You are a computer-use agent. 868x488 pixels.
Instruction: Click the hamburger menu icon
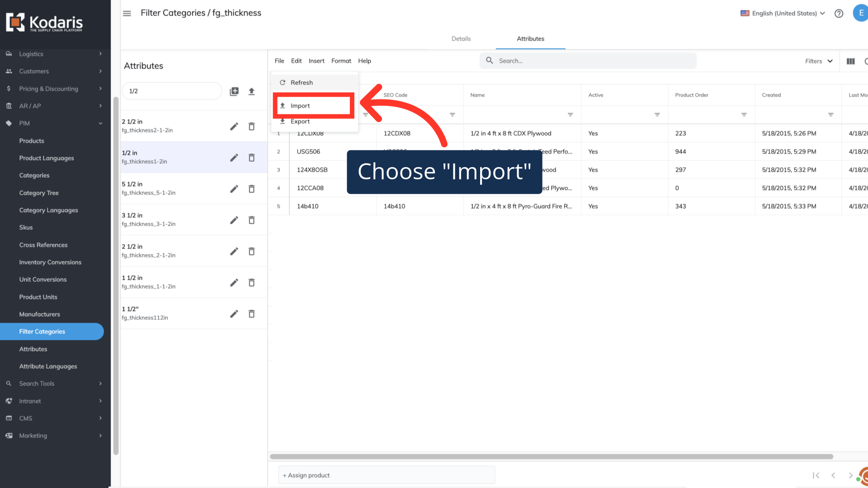[127, 14]
